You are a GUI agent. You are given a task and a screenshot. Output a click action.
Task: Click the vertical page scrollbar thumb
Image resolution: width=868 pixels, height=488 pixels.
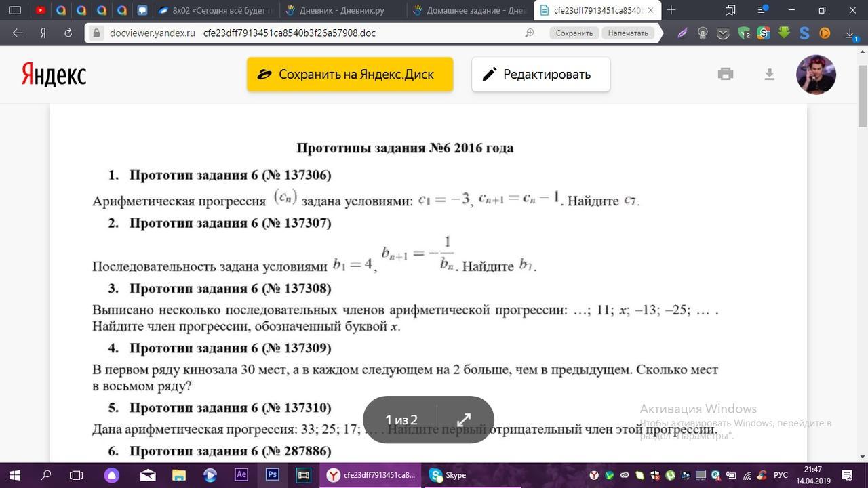(863, 95)
